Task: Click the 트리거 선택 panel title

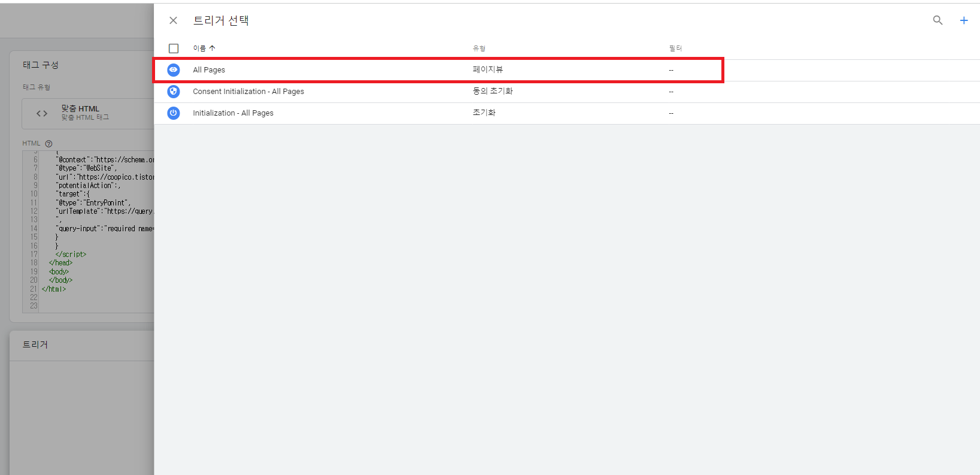Action: (x=221, y=20)
